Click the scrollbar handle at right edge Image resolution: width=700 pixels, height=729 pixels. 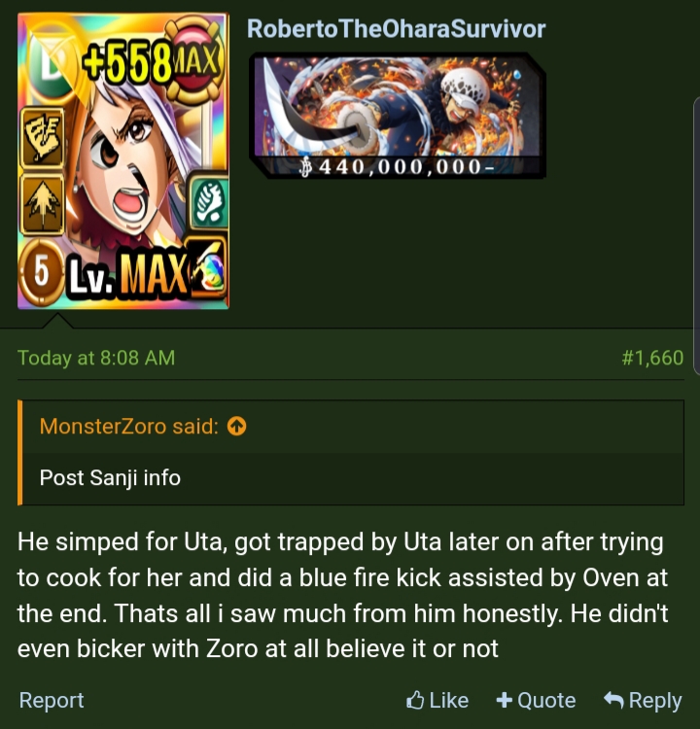click(x=696, y=236)
